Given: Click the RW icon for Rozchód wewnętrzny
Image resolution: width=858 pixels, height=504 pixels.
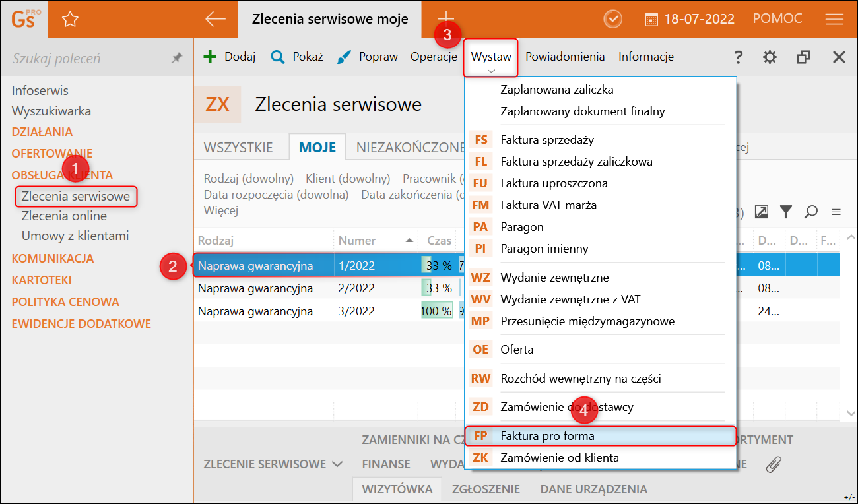Looking at the screenshot, I should point(480,379).
